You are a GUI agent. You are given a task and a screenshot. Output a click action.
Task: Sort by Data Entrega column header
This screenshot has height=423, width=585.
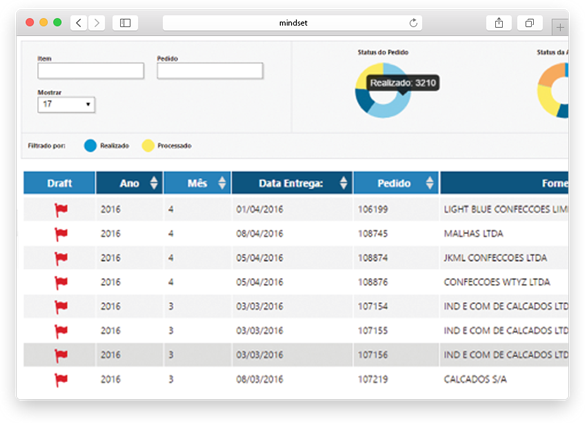click(291, 183)
